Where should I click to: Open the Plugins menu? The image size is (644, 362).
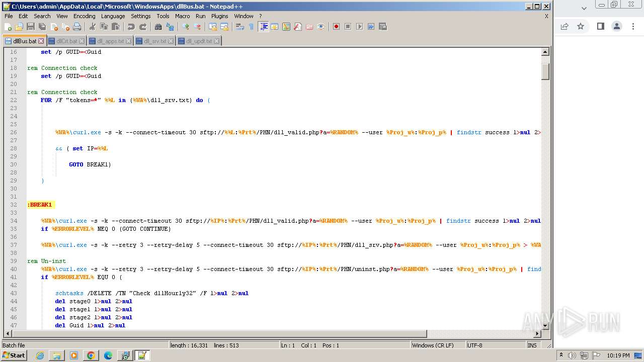pos(219,16)
